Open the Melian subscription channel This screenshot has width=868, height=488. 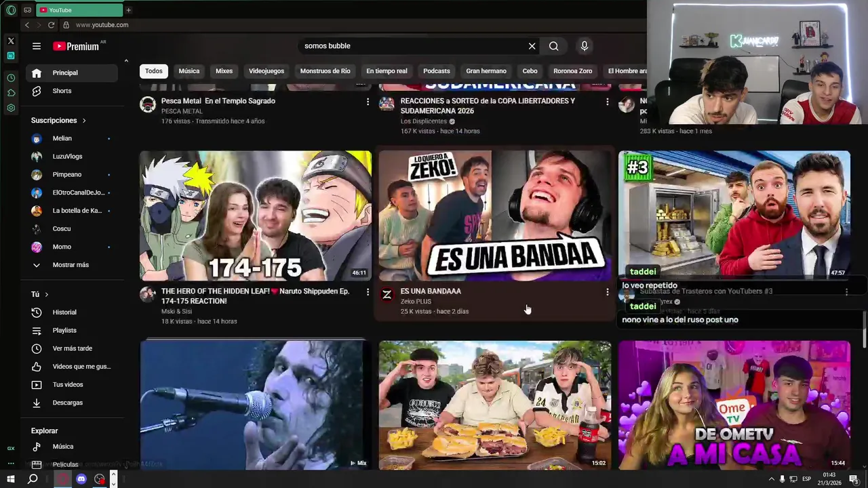[72, 138]
